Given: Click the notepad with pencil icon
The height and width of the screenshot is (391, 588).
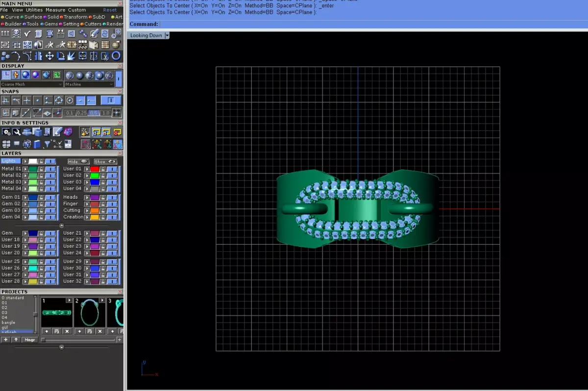Looking at the screenshot, I should (58, 131).
